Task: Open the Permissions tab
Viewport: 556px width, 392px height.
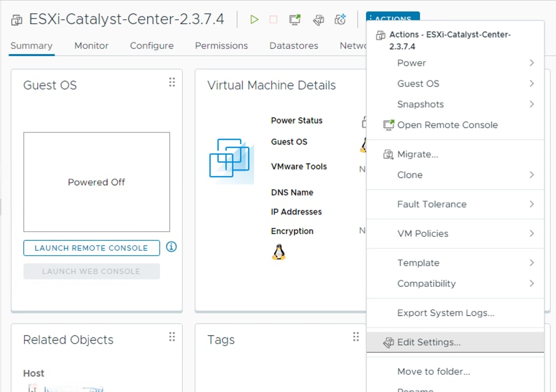Action: (x=221, y=46)
